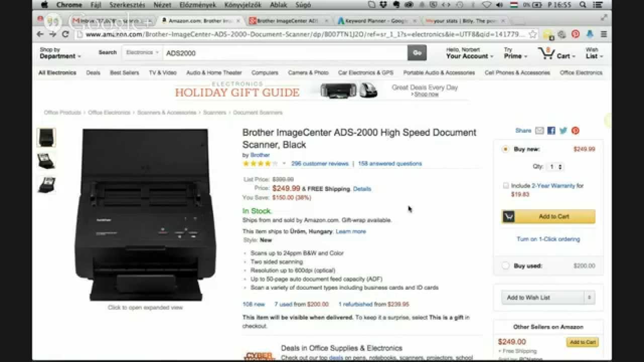Reload the page in Chrome

(65, 34)
